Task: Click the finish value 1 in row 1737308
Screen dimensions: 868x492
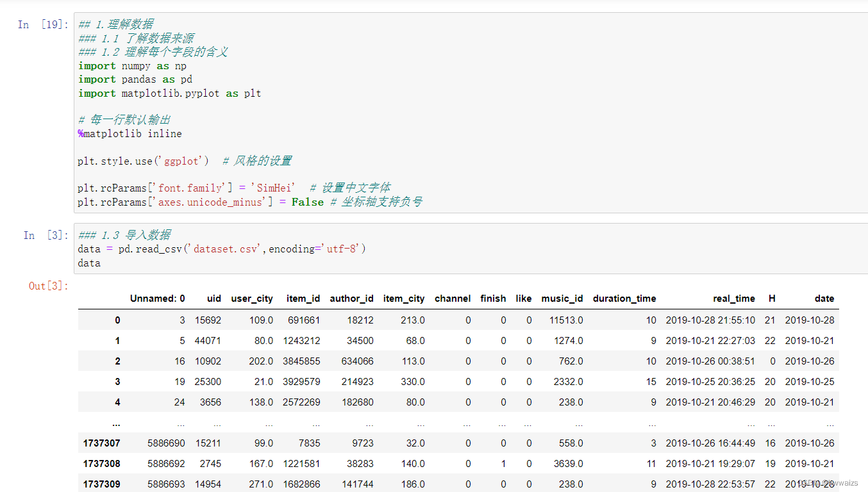Action: coord(503,464)
